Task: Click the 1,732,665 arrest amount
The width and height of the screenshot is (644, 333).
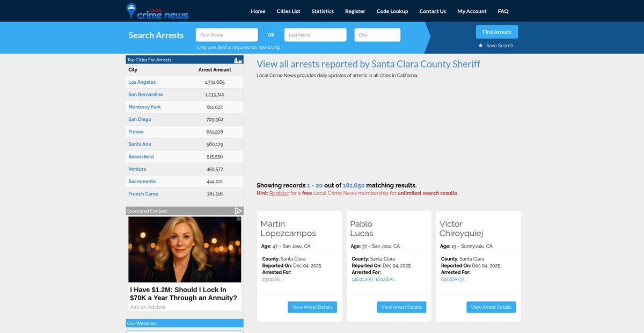Action: coord(215,82)
